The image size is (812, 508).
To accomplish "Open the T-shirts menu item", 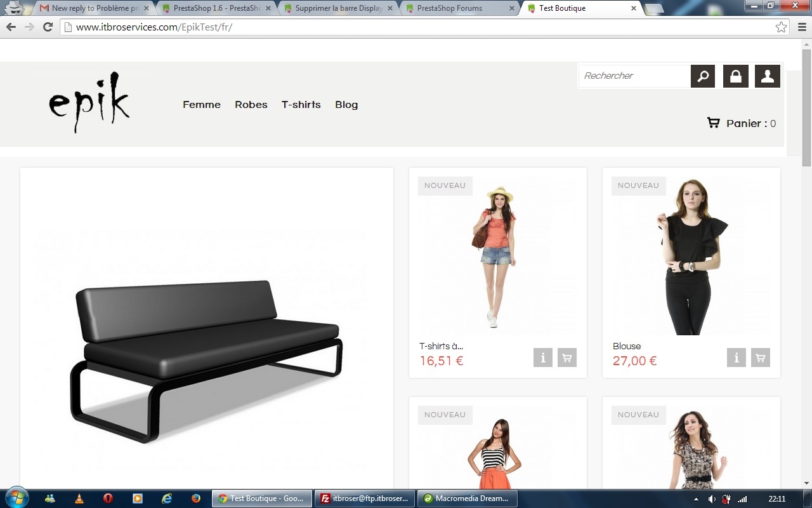I will (x=301, y=105).
